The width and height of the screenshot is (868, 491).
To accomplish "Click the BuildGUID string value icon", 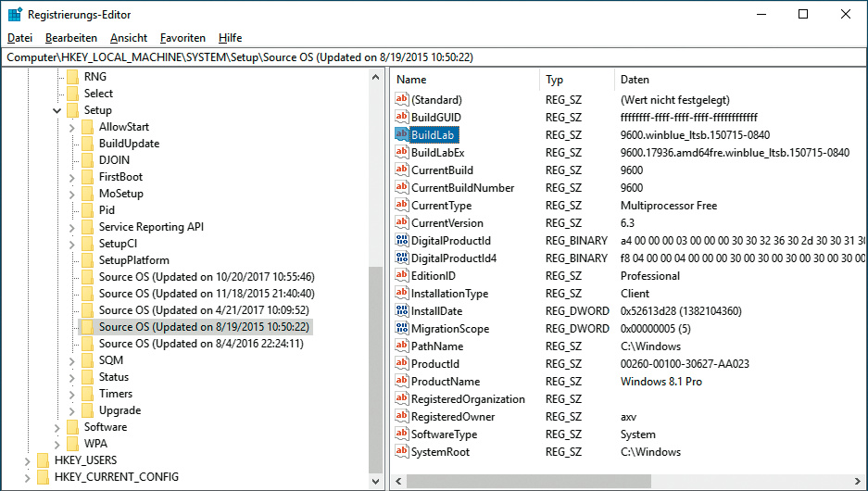I will (402, 118).
